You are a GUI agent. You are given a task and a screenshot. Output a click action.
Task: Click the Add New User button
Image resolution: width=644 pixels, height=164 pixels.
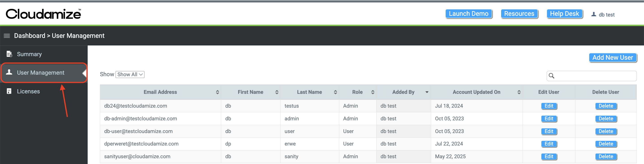pos(612,57)
